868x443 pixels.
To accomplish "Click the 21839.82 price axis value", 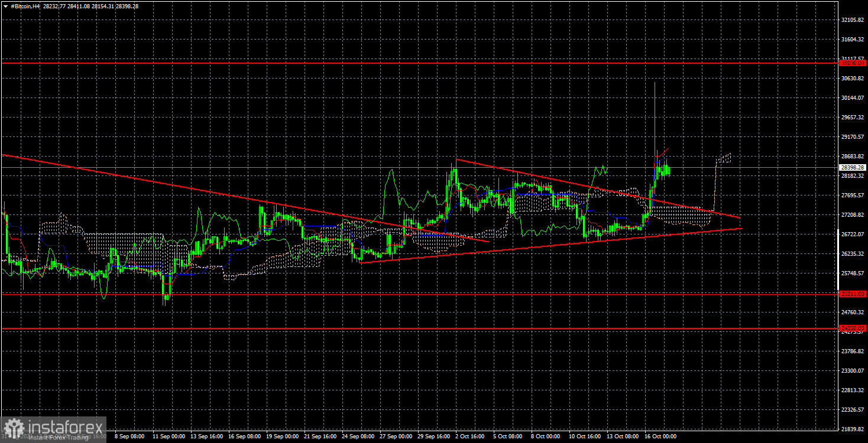I will 853,429.
